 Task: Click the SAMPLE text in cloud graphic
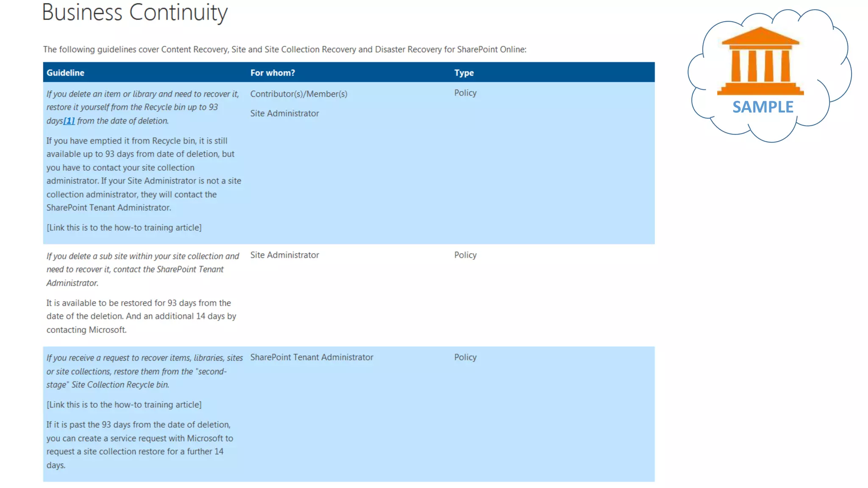tap(762, 107)
